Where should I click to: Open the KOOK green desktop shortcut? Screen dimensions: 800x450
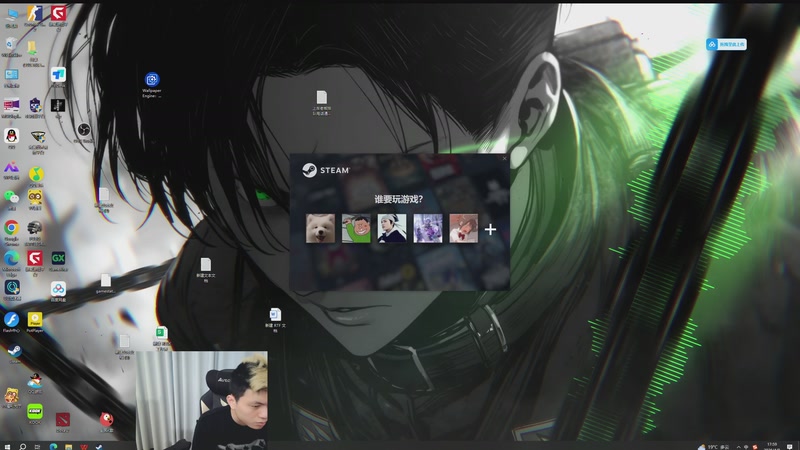click(35, 413)
